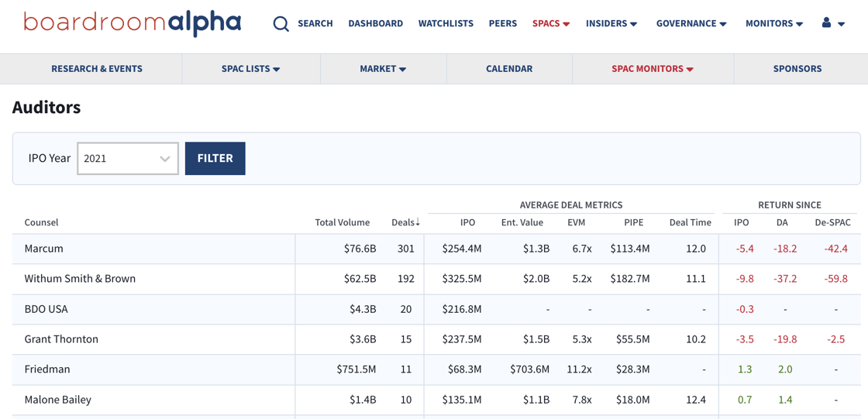Click BDO USA's $216.8M IPO average

(x=462, y=309)
